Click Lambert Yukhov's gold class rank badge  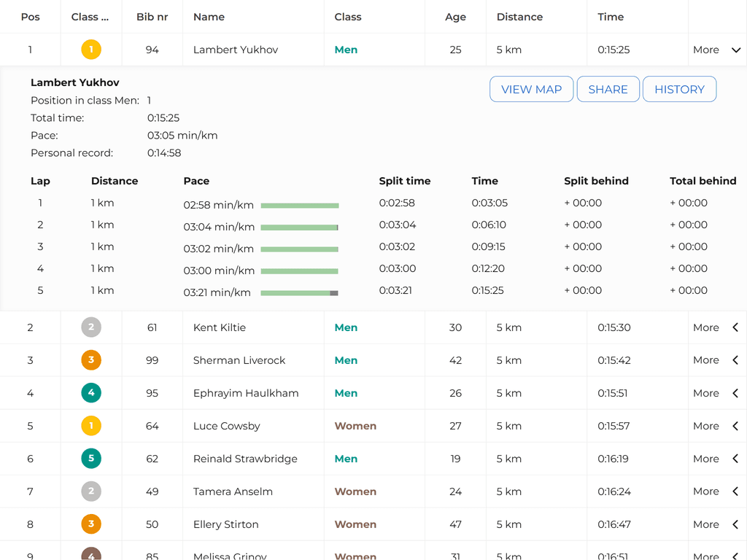click(x=91, y=50)
